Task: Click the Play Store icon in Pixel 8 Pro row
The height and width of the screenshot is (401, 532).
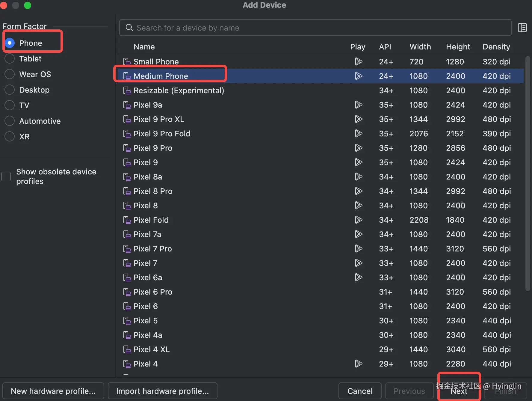Action: [358, 191]
